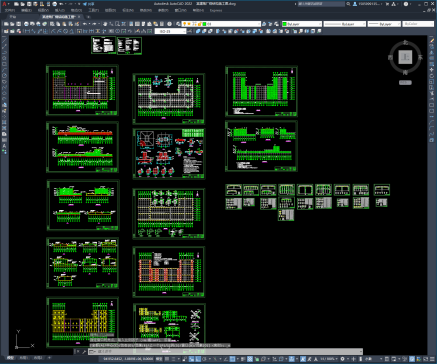Open the 文件 (File) menu

click(10, 10)
